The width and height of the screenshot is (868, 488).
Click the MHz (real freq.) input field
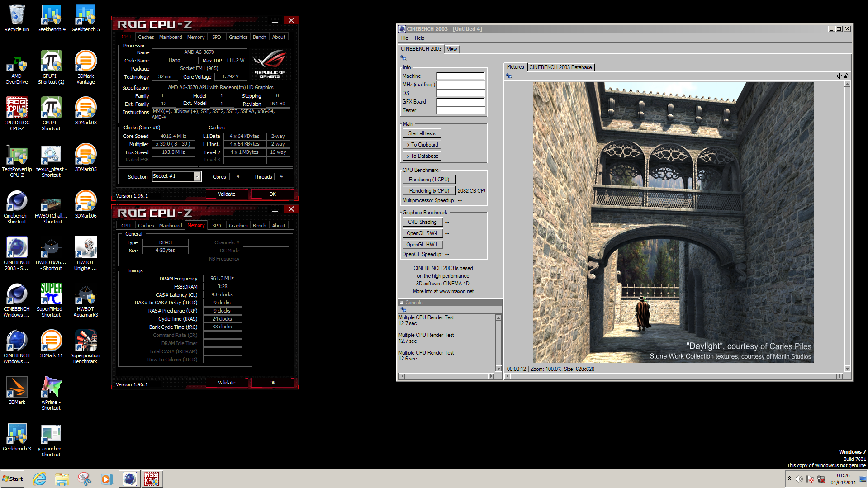tap(460, 85)
